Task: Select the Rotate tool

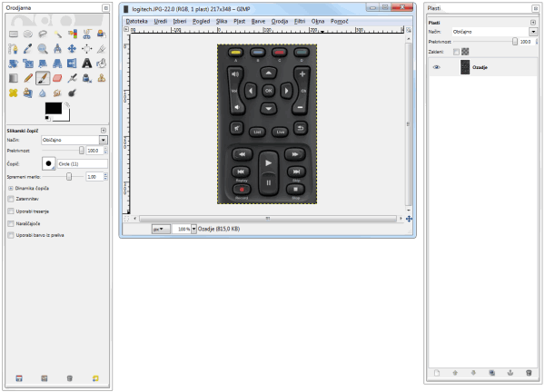Action: click(x=14, y=64)
